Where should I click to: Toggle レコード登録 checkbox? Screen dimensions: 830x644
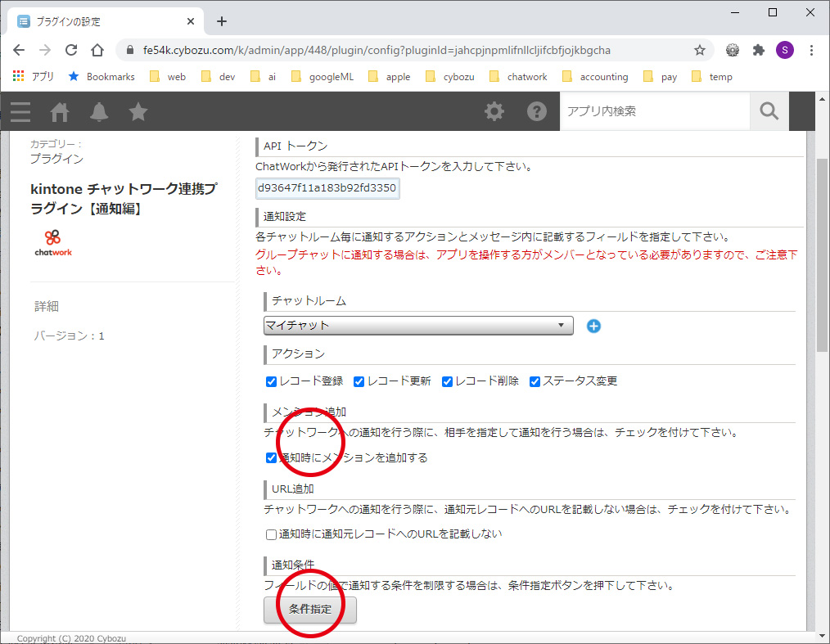[x=271, y=381]
